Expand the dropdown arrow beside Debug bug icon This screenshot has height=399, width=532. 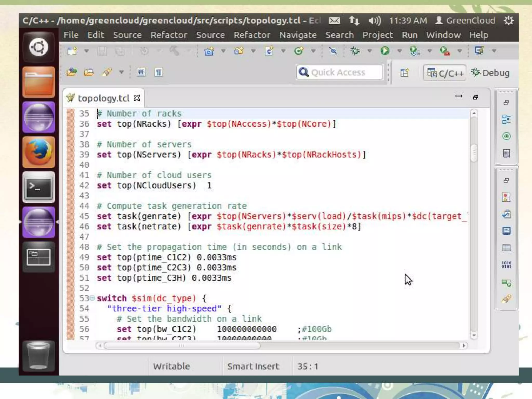(x=369, y=51)
